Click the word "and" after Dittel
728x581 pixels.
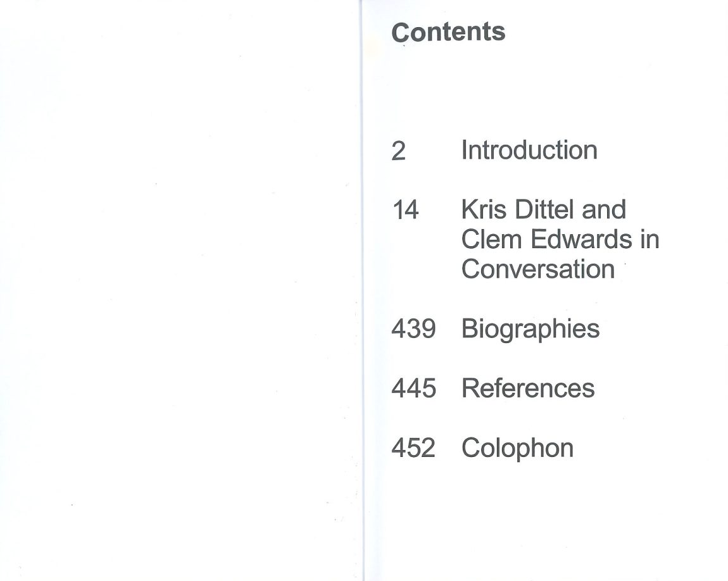(604, 209)
